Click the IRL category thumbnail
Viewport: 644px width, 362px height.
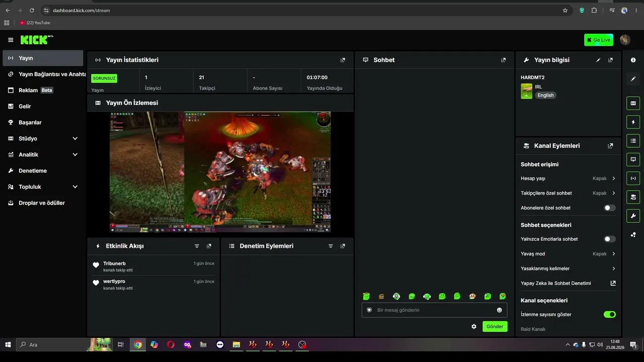click(x=526, y=91)
